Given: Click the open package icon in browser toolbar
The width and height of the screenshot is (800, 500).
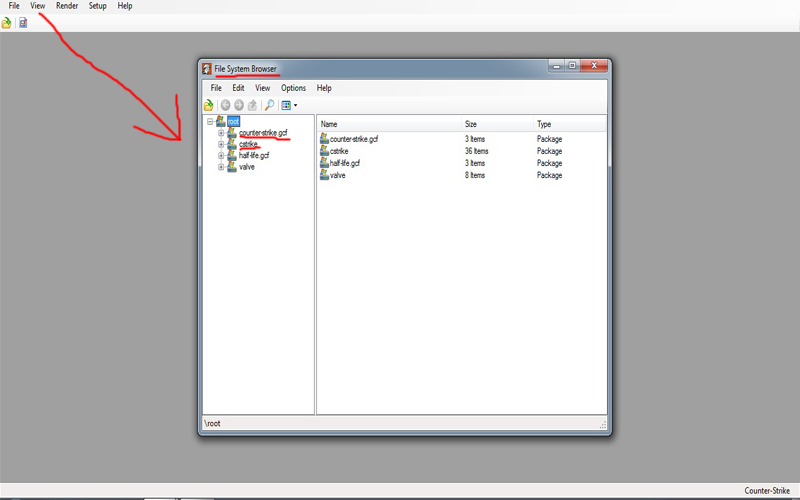Looking at the screenshot, I should click(x=209, y=105).
